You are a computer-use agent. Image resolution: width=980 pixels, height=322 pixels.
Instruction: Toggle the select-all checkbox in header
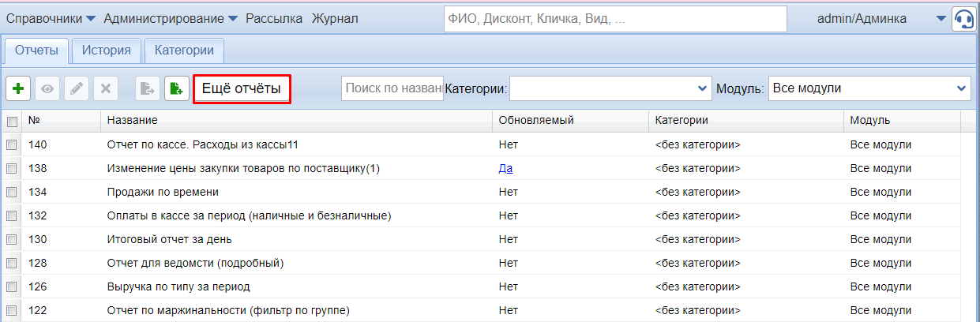12,122
